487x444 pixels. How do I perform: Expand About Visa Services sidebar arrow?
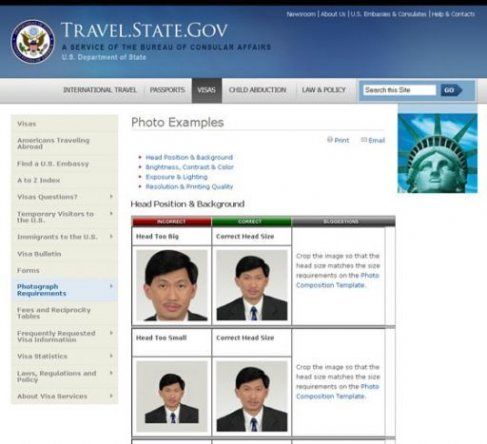tap(111, 396)
